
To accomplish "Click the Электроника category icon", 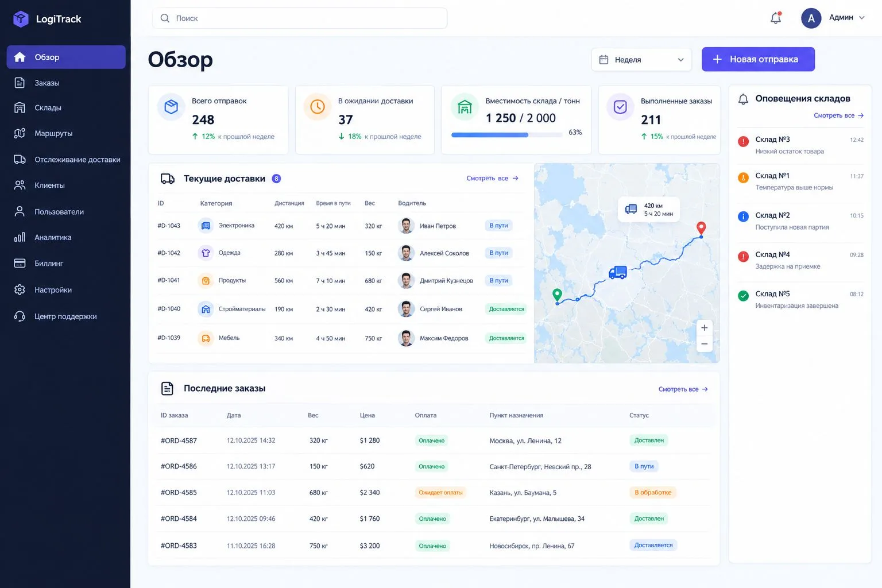I will 206,226.
